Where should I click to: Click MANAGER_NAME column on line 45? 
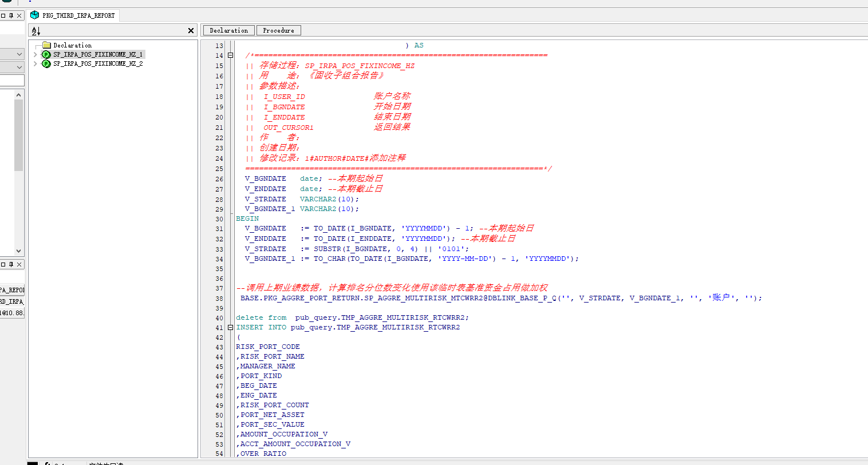(268, 366)
